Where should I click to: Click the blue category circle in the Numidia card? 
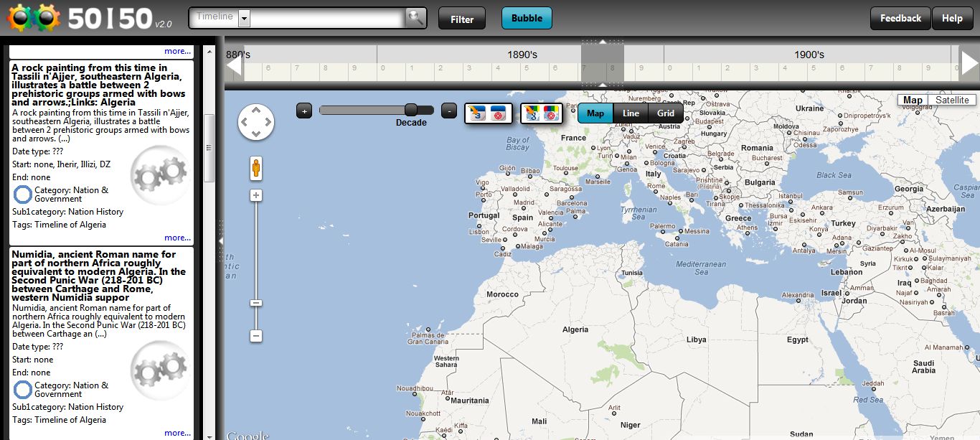(x=23, y=390)
